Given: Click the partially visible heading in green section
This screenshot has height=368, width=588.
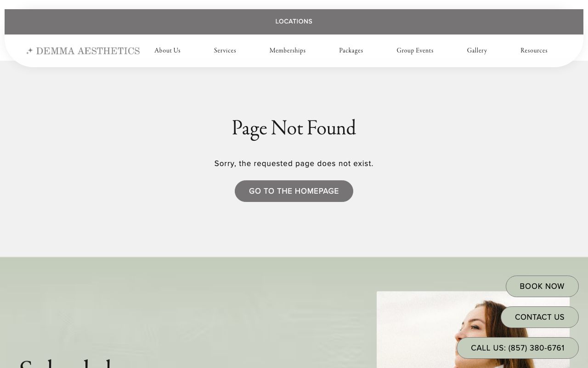Looking at the screenshot, I should coord(67,363).
